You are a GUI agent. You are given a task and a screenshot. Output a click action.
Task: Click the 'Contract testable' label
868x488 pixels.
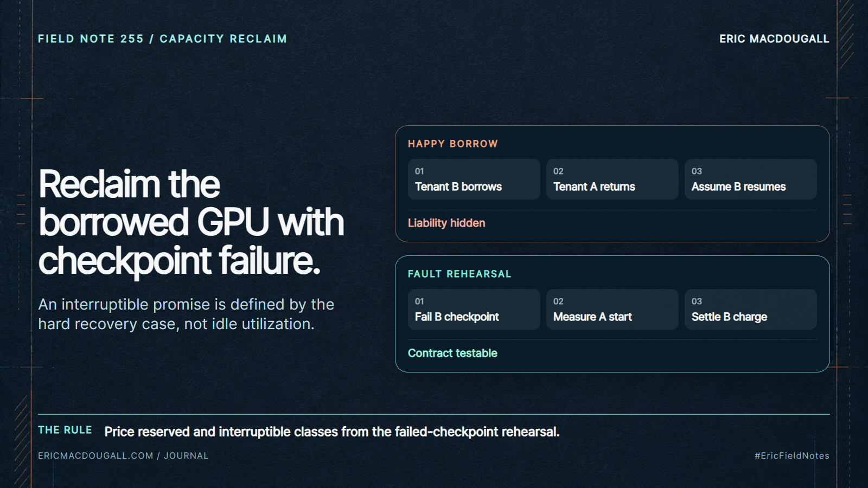(452, 353)
